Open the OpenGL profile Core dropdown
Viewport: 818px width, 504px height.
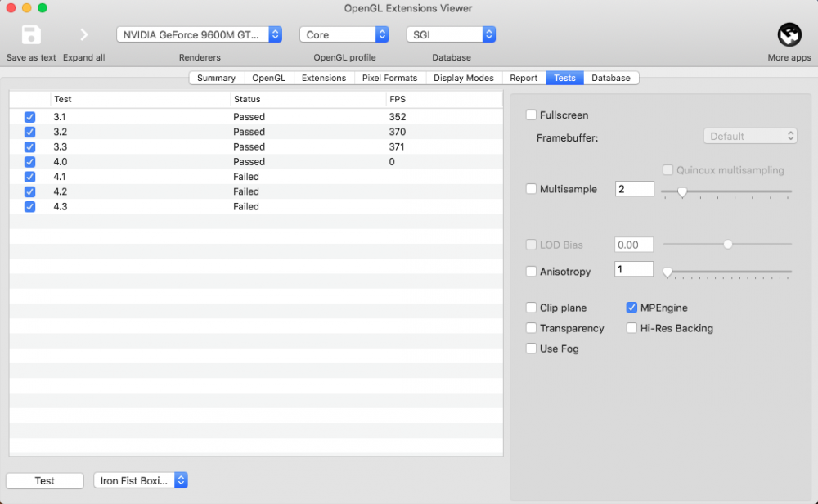pyautogui.click(x=344, y=35)
